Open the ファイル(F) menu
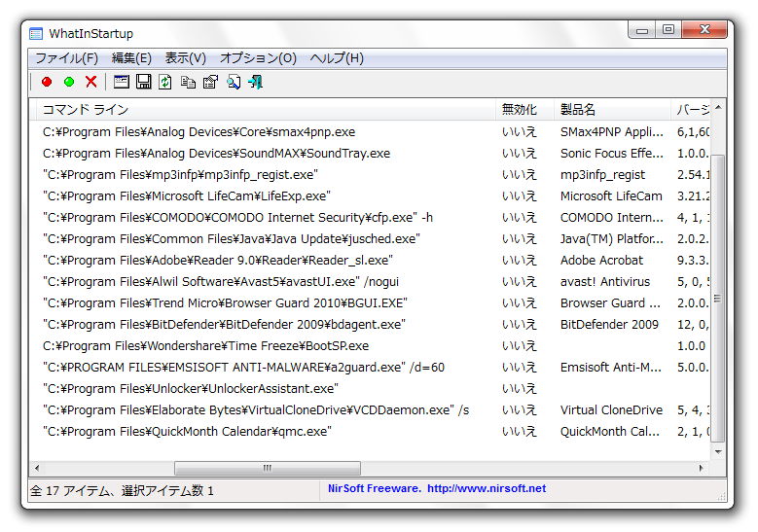 [67, 58]
